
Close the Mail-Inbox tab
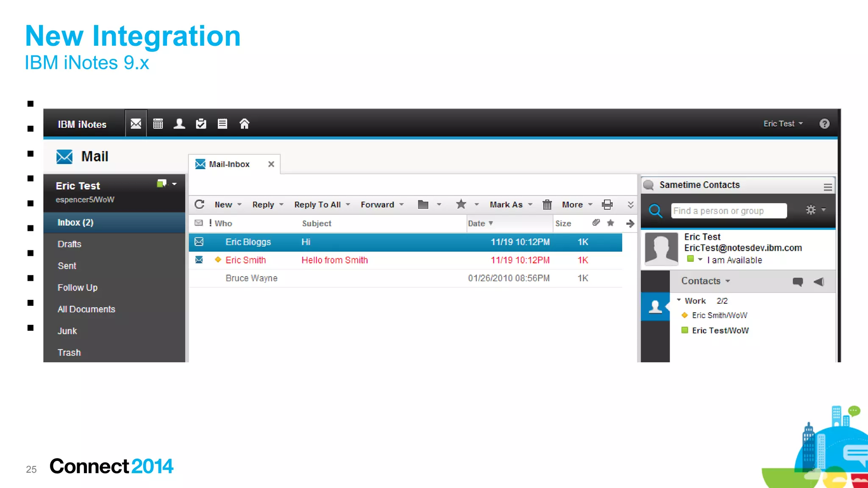(x=271, y=164)
